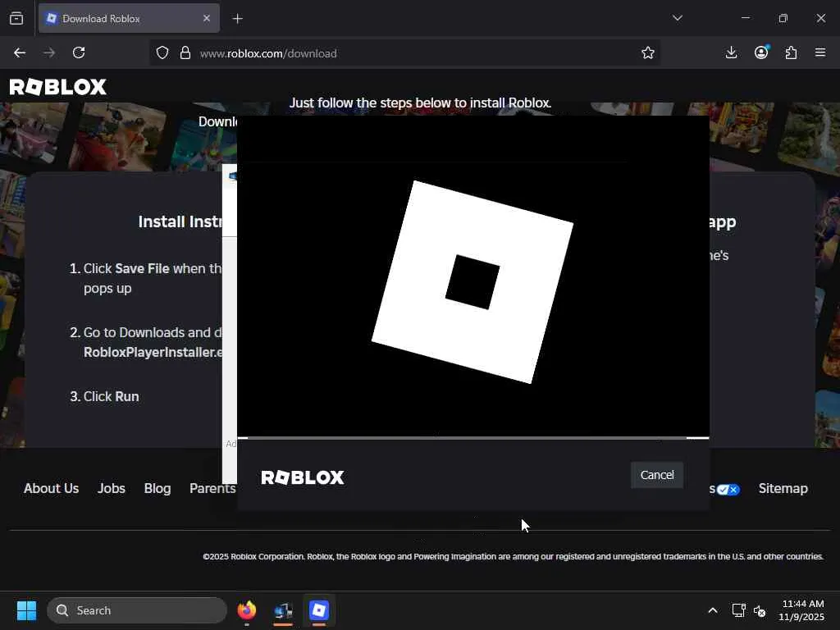Open the Roblox installer taskbar icon
The width and height of the screenshot is (840, 630).
click(x=319, y=610)
